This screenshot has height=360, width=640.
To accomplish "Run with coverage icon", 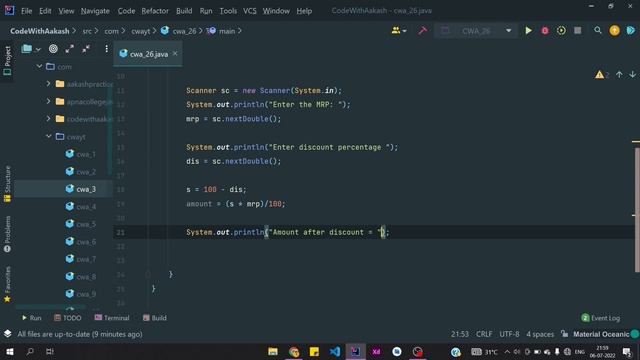I will (561, 31).
